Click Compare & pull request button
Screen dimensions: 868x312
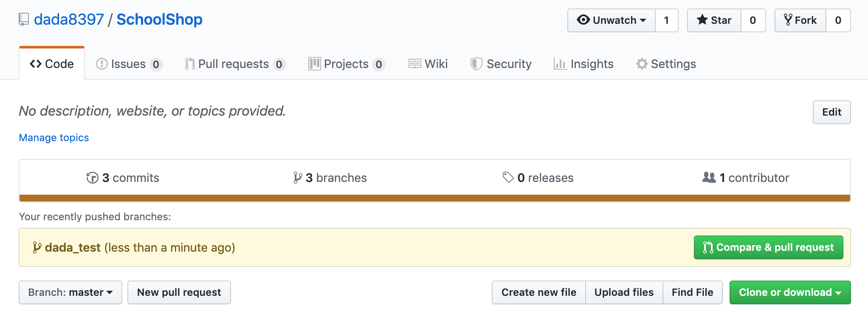click(x=769, y=247)
